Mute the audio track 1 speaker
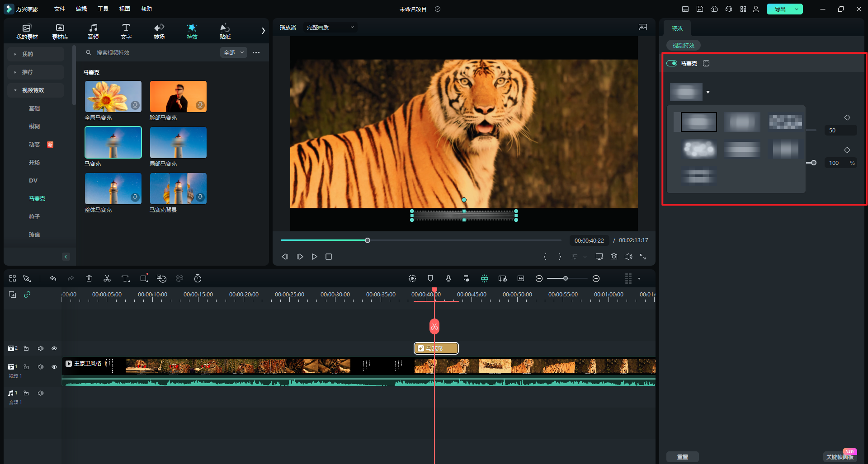This screenshot has width=868, height=464. coord(41,393)
